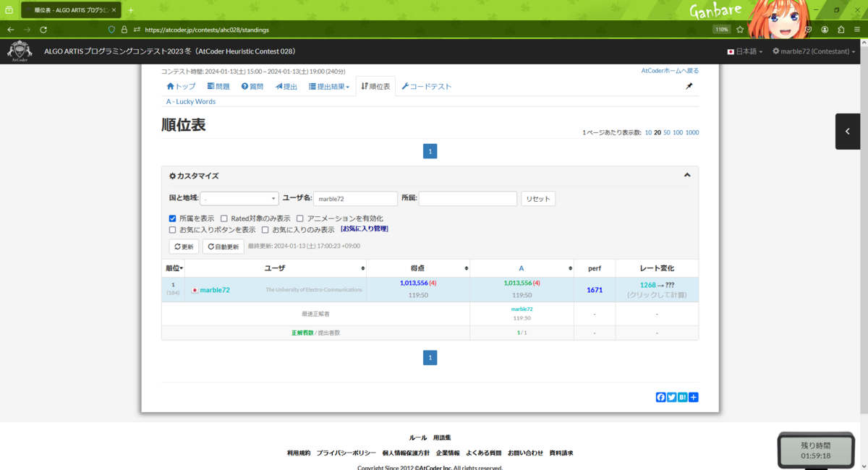Go to 問題 tab
This screenshot has height=470, width=868.
click(218, 87)
